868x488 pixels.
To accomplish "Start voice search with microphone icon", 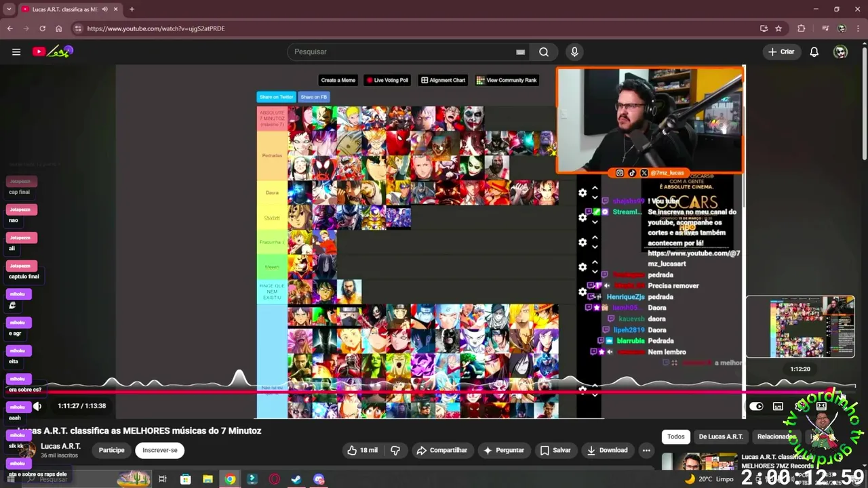I will click(x=574, y=52).
